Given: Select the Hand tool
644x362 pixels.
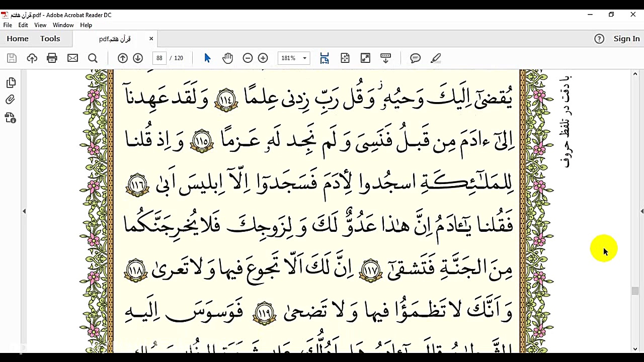Looking at the screenshot, I should coord(227,58).
